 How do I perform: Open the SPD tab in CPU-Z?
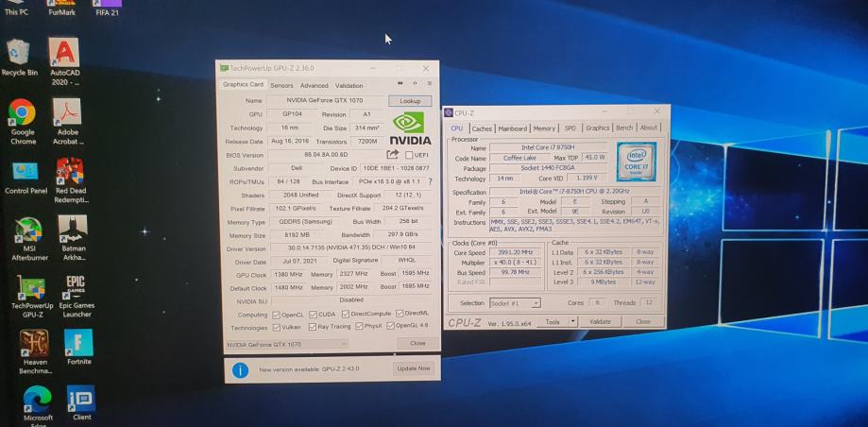pos(570,128)
